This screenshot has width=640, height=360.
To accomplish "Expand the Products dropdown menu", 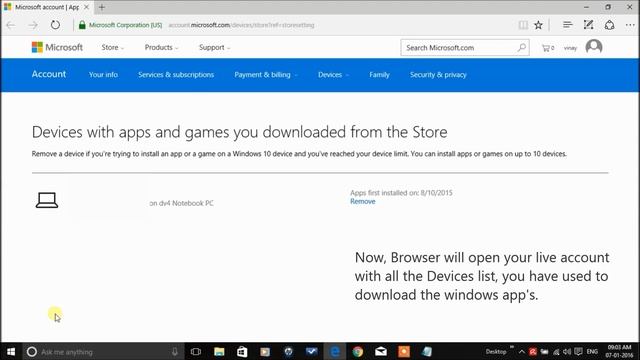I will point(161,47).
